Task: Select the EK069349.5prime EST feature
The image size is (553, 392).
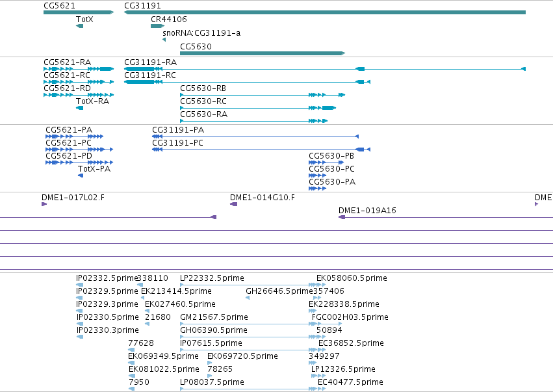Action: (131, 363)
